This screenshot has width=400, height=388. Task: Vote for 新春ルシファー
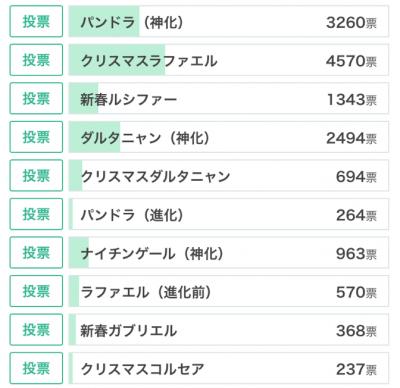[36, 98]
